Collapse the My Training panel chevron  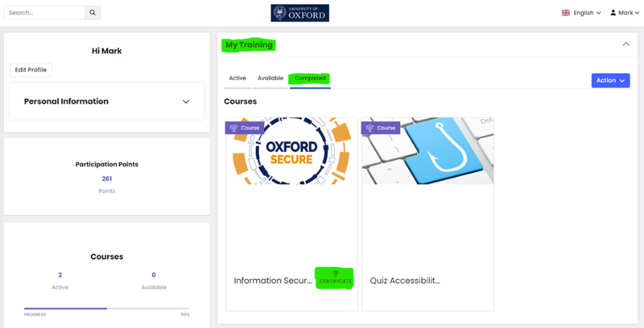(626, 44)
